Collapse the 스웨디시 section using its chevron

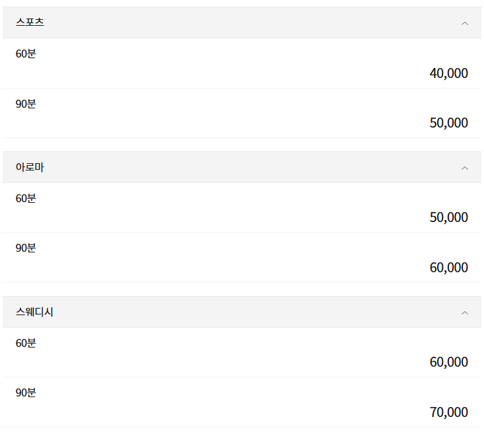tap(464, 313)
